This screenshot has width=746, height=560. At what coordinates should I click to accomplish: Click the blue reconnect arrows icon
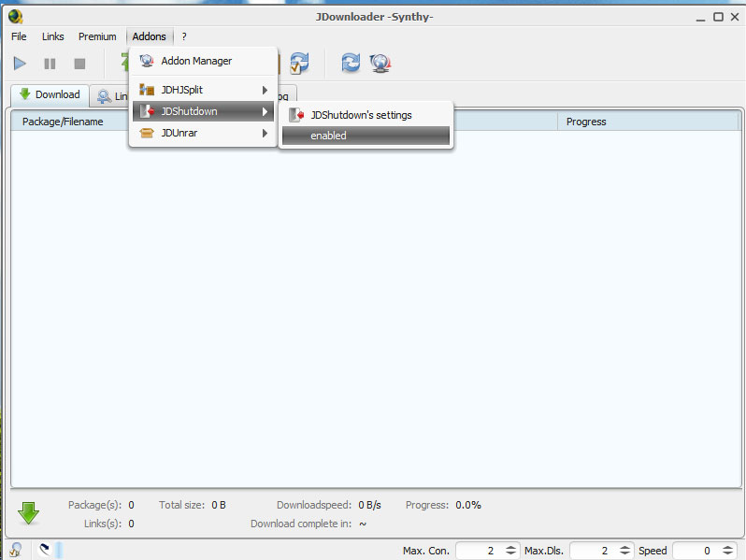tap(351, 64)
